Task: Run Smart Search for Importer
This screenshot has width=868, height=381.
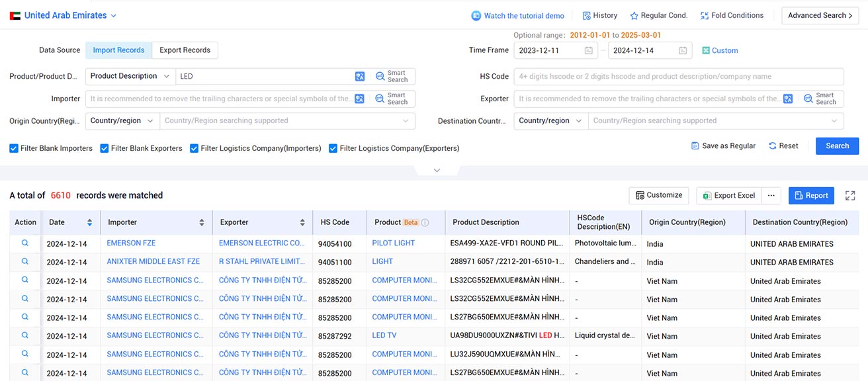Action: click(x=392, y=99)
